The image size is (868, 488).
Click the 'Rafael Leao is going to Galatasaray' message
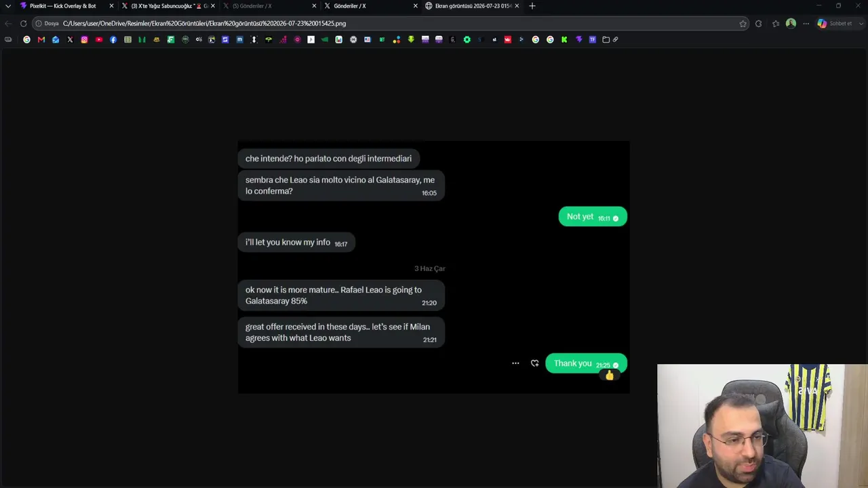click(x=341, y=296)
